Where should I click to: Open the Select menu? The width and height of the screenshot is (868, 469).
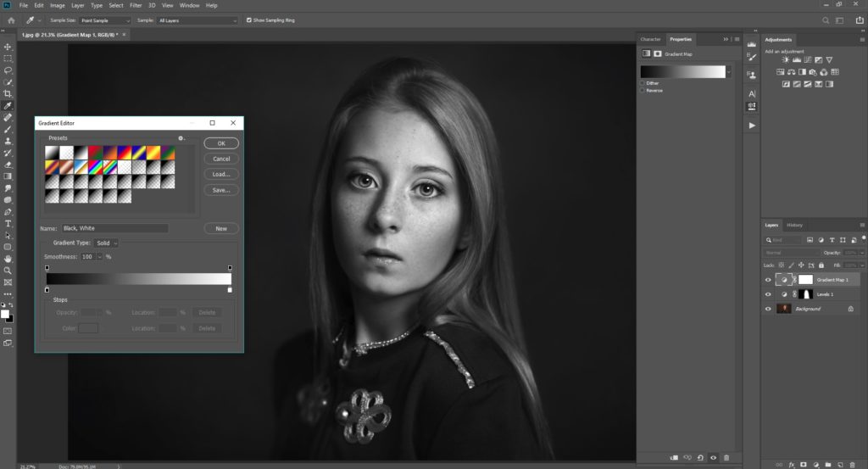coord(116,6)
